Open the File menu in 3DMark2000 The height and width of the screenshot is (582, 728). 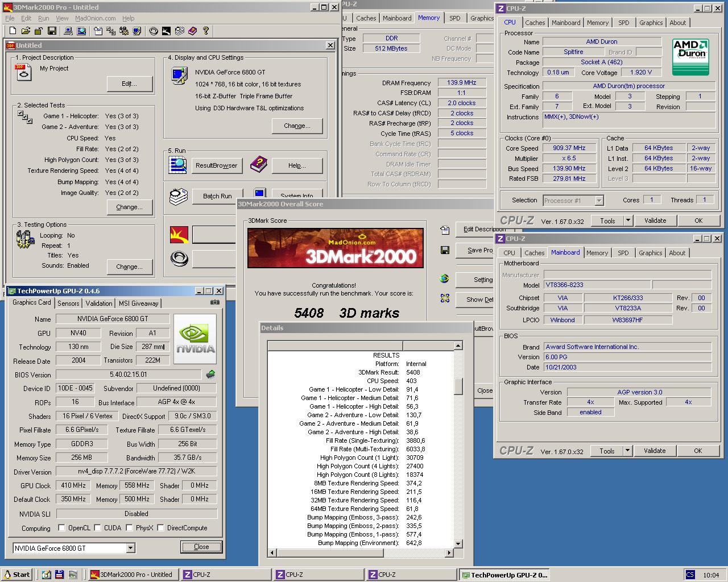10,18
